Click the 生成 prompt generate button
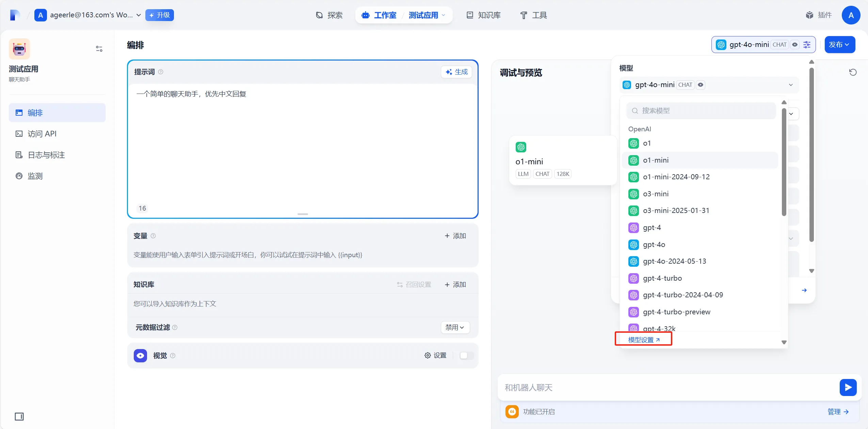Viewport: 868px width, 429px height. (456, 72)
